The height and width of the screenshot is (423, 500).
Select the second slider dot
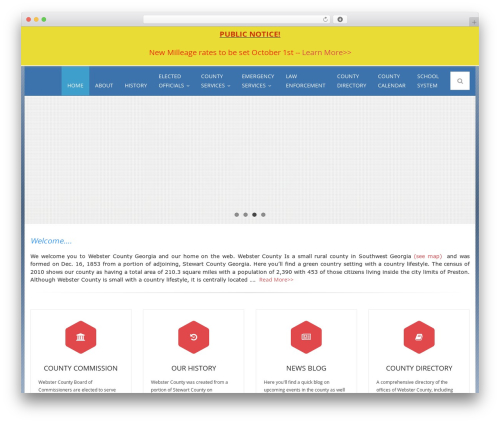click(x=246, y=215)
